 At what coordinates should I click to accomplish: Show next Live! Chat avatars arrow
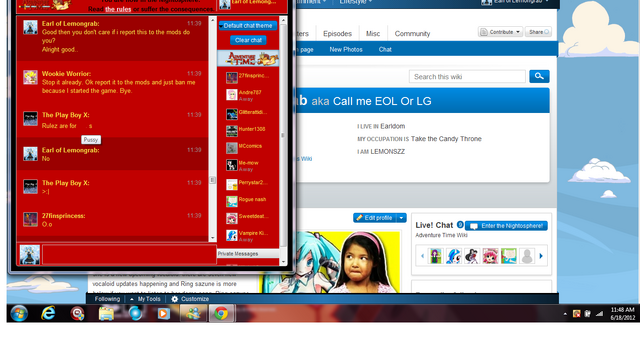click(541, 256)
